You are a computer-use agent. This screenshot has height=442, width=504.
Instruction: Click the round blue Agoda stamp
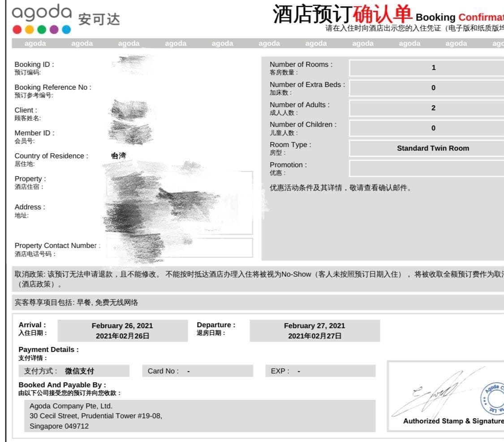pos(493,399)
